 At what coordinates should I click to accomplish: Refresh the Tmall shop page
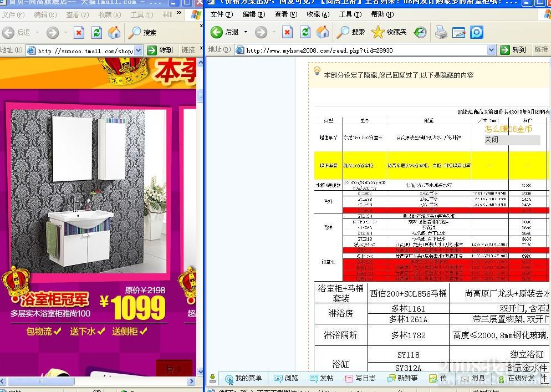[96, 33]
